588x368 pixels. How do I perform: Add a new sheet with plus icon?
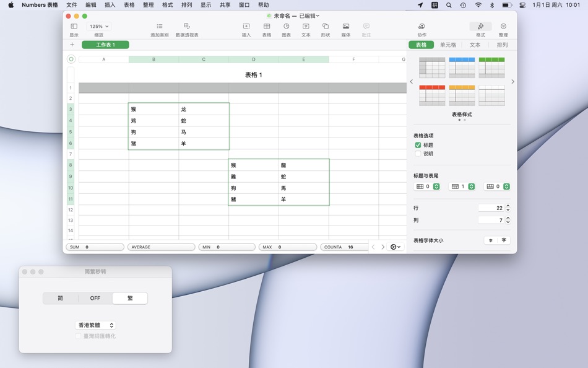point(72,45)
